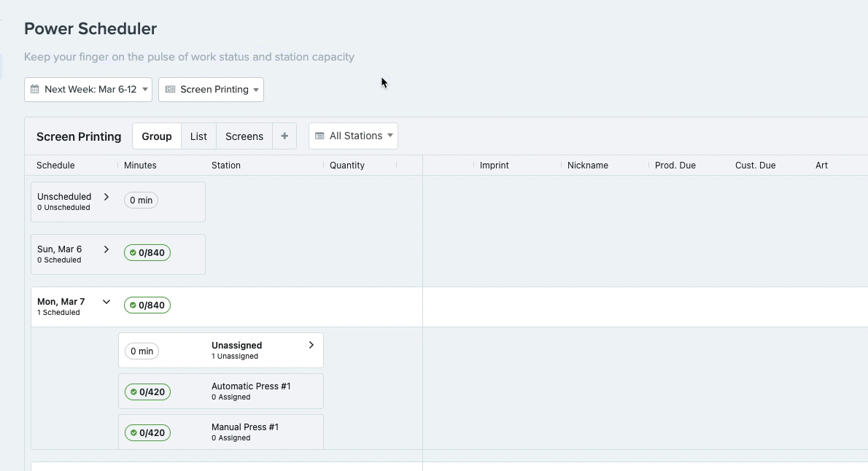
Task: Expand the Unscheduled row chevron
Action: 106,197
